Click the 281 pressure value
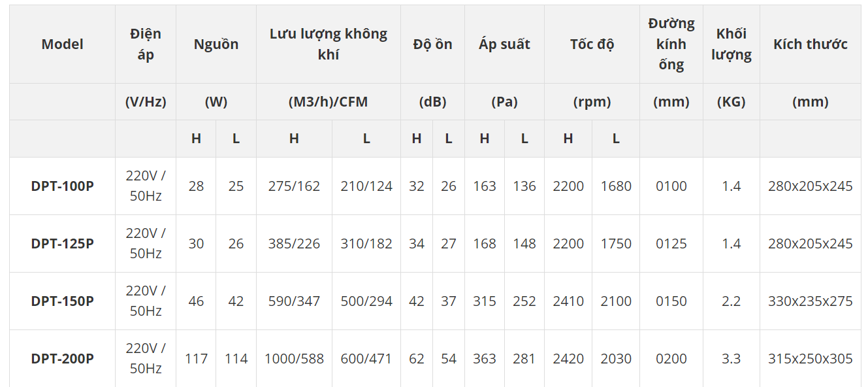Screen dimensions: 868x387 (x=524, y=359)
